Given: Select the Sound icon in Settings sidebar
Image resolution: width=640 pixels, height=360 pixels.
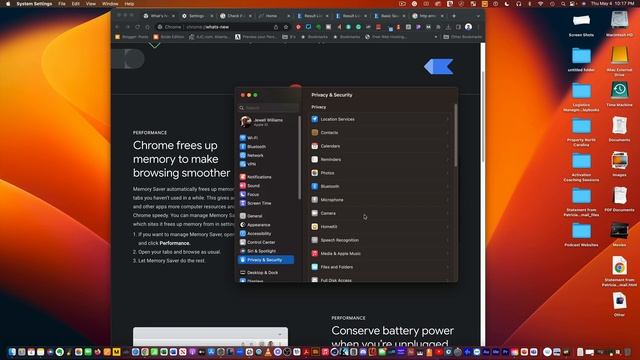Looking at the screenshot, I should click(x=243, y=186).
